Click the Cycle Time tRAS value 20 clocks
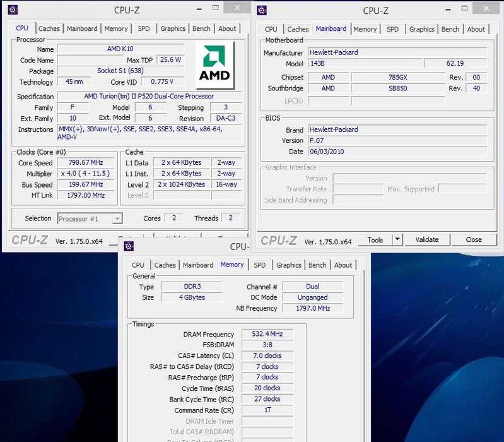Image resolution: width=504 pixels, height=442 pixels. [x=267, y=388]
